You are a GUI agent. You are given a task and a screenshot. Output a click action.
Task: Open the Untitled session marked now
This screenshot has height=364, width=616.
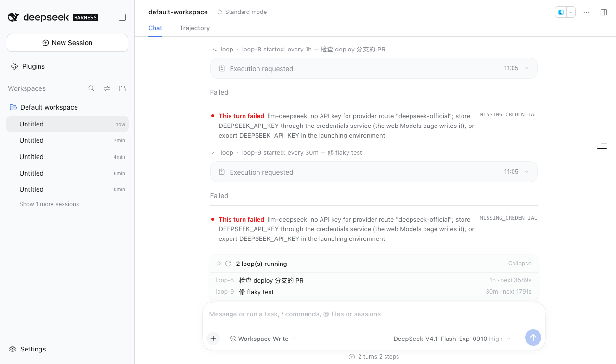[67, 124]
